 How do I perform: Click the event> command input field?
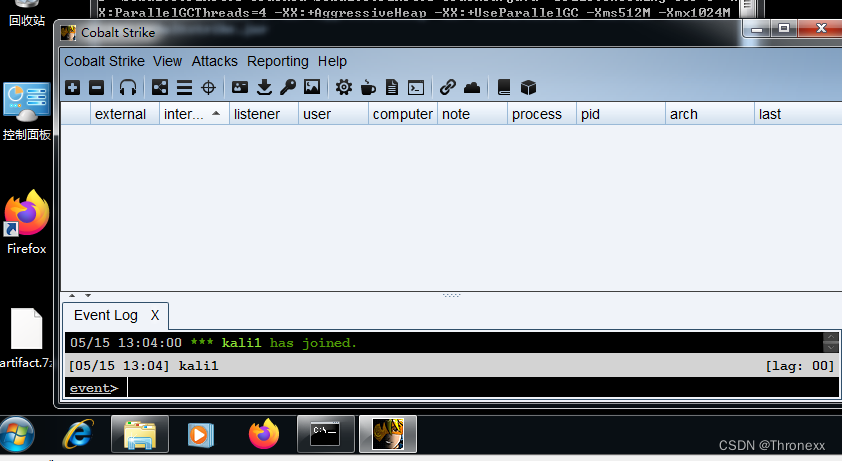483,387
